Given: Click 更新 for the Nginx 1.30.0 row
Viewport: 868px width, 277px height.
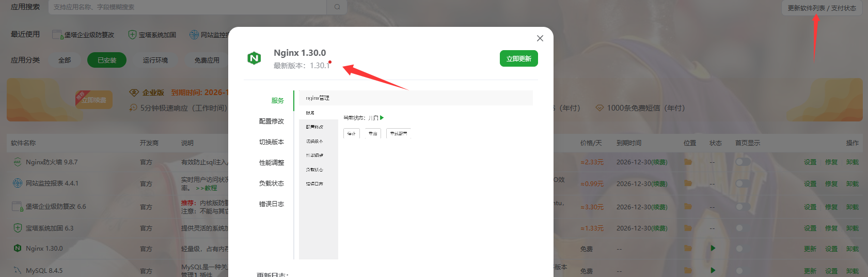Looking at the screenshot, I should [x=810, y=249].
